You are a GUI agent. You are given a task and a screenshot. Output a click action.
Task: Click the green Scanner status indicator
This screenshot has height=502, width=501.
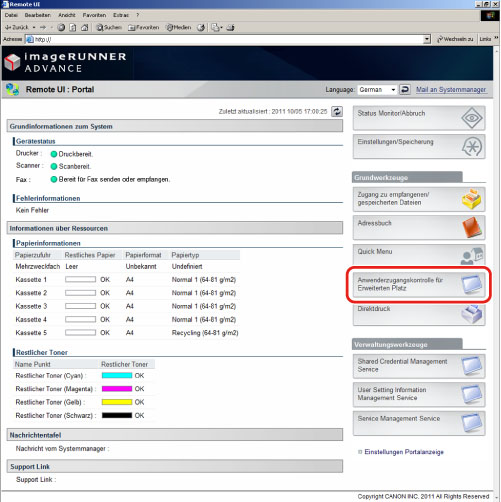[x=54, y=166]
